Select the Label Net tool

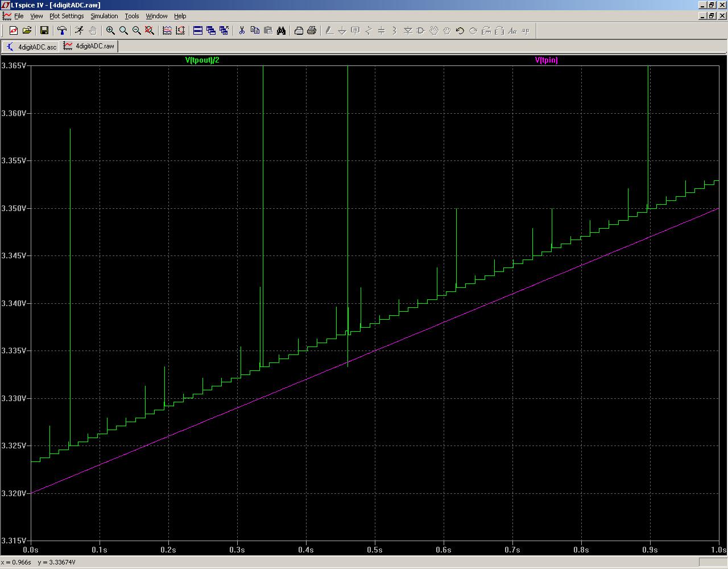(355, 31)
